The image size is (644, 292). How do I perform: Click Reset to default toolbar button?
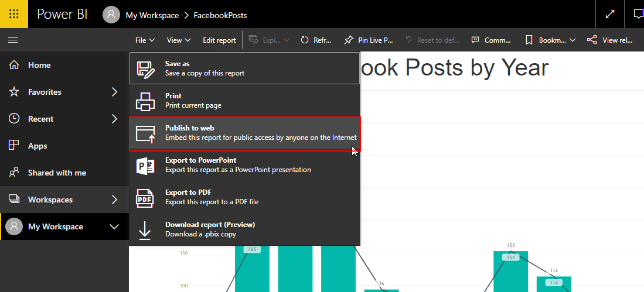(432, 40)
